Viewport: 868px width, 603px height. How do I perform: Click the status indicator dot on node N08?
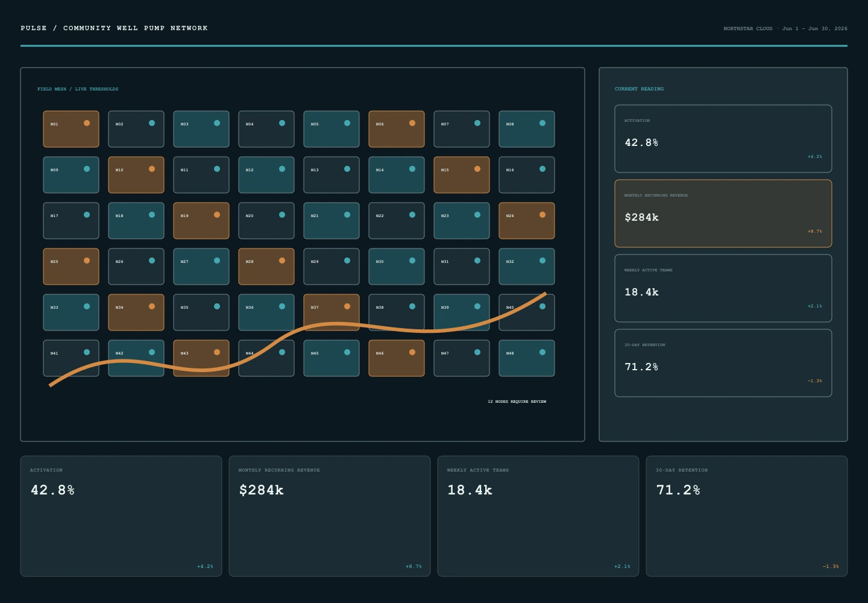(542, 123)
